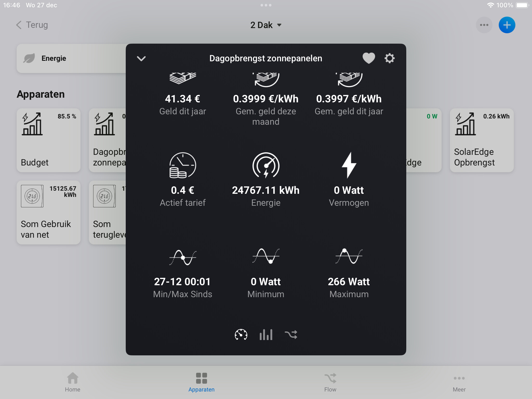Tap the Vermogen lightning bolt icon
Image resolution: width=532 pixels, height=399 pixels.
pyautogui.click(x=349, y=165)
